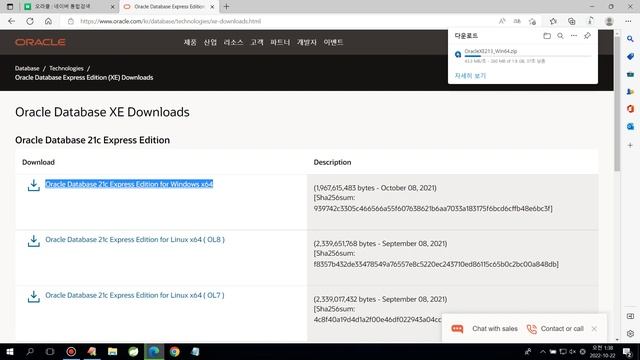Search downloads in the downloads popup
Image resolution: width=640 pixels, height=360 pixels.
click(560, 36)
